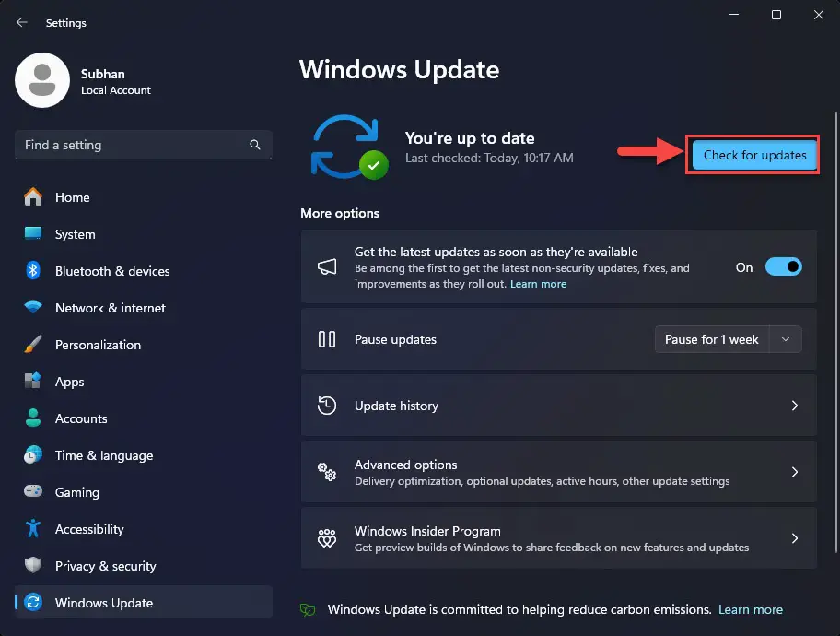Click the Bluetooth & devices icon

click(32, 271)
